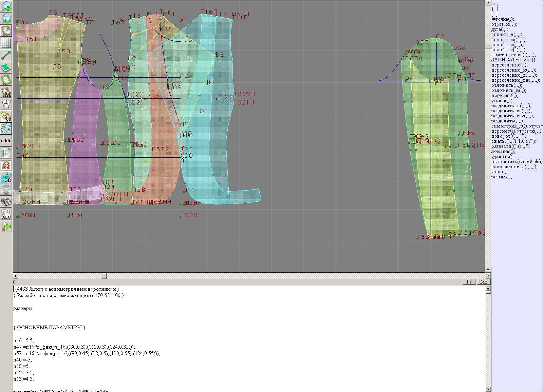This screenshot has width=543, height=392.
Task: Open the compass measurement tool
Action: [6, 104]
